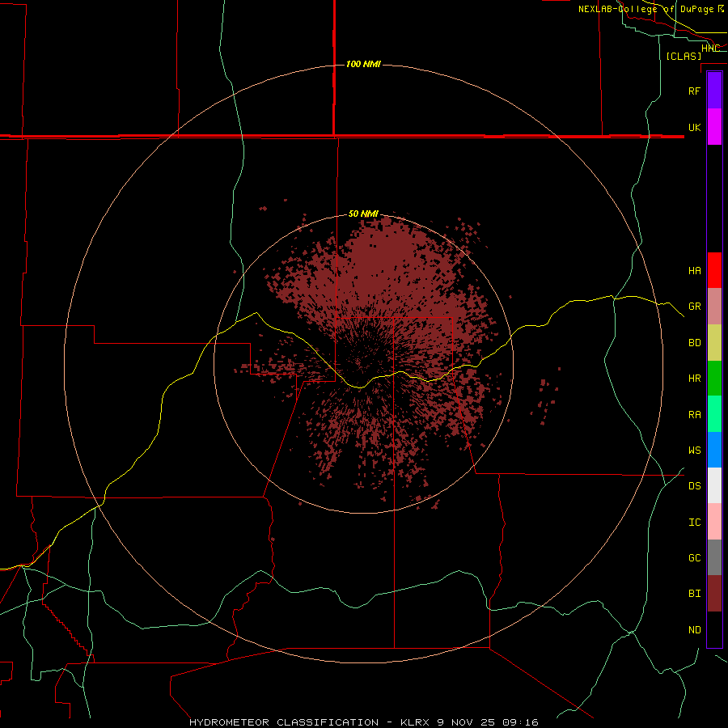Viewport: 728px width, 728px height.
Task: Click the GC legend label
Action: (x=694, y=558)
